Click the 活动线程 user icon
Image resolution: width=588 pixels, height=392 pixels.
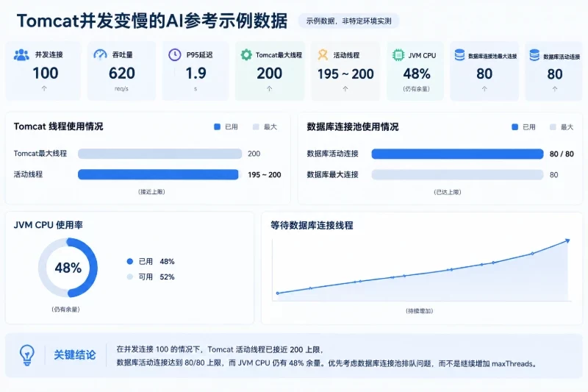pyautogui.click(x=323, y=54)
